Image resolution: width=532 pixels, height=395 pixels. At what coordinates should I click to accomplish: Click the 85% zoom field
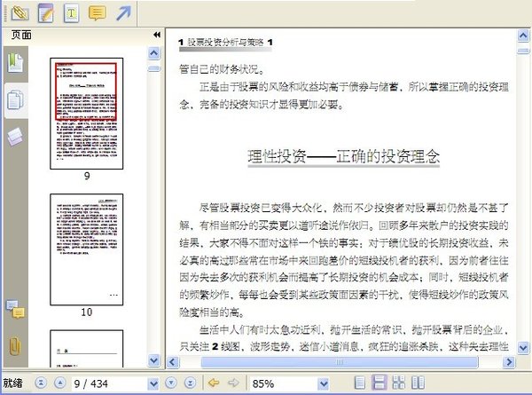coord(284,383)
